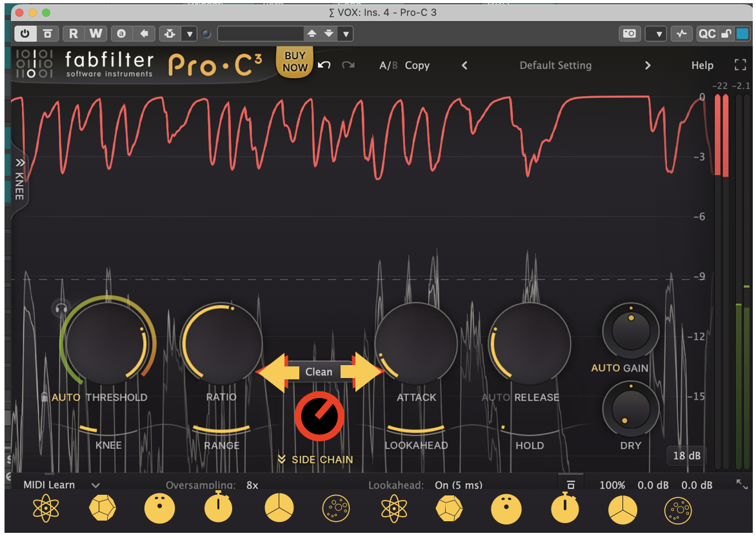Image resolution: width=756 pixels, height=538 pixels.
Task: Open the dropdown next to the camera icon
Action: click(x=658, y=34)
